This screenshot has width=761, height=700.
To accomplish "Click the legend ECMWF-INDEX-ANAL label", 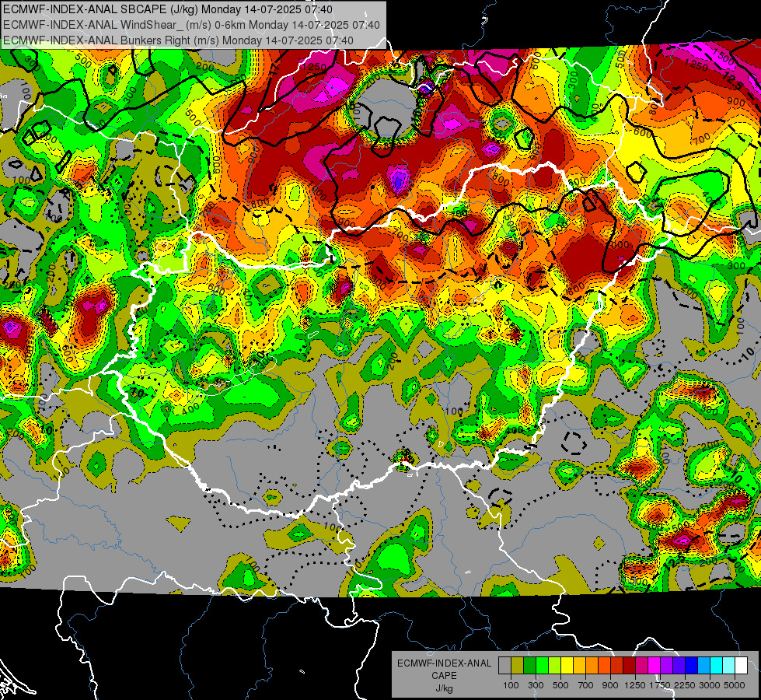I will tap(444, 663).
